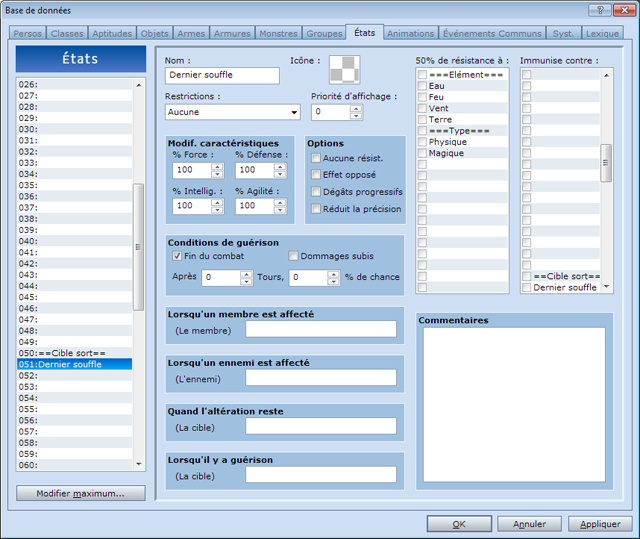Viewport: 640px width, 539px height.
Task: Open the Objets tab
Action: tap(154, 33)
